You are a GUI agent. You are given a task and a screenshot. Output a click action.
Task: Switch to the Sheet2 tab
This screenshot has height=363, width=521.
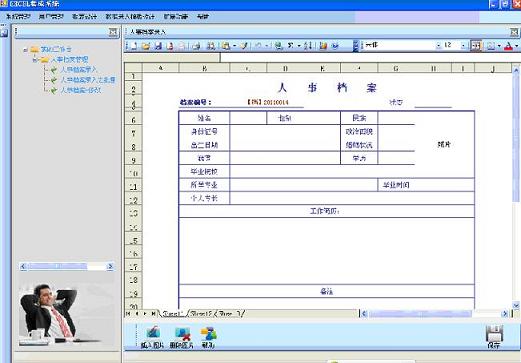coord(202,313)
